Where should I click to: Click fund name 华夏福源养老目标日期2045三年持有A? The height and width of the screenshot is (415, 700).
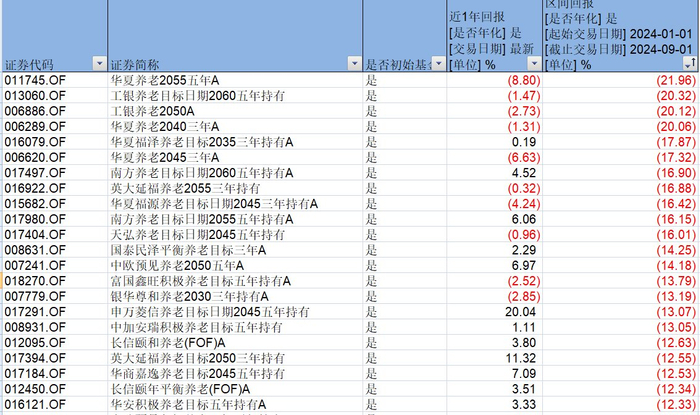(x=214, y=204)
